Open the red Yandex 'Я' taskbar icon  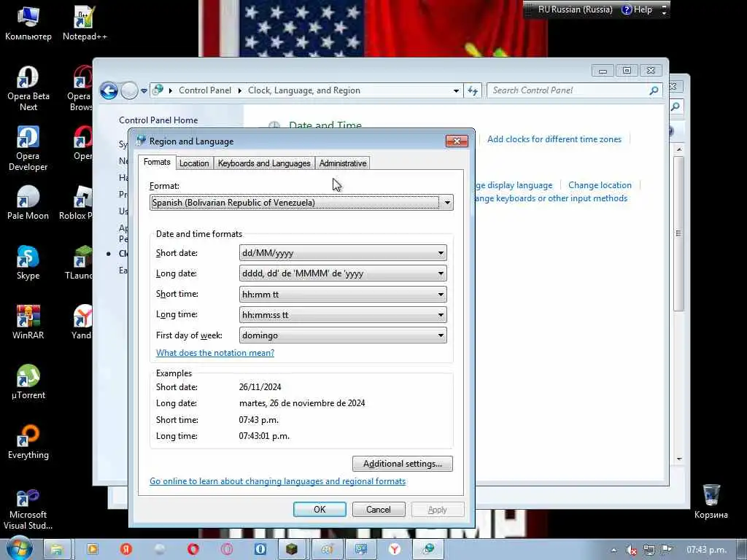pos(125,550)
